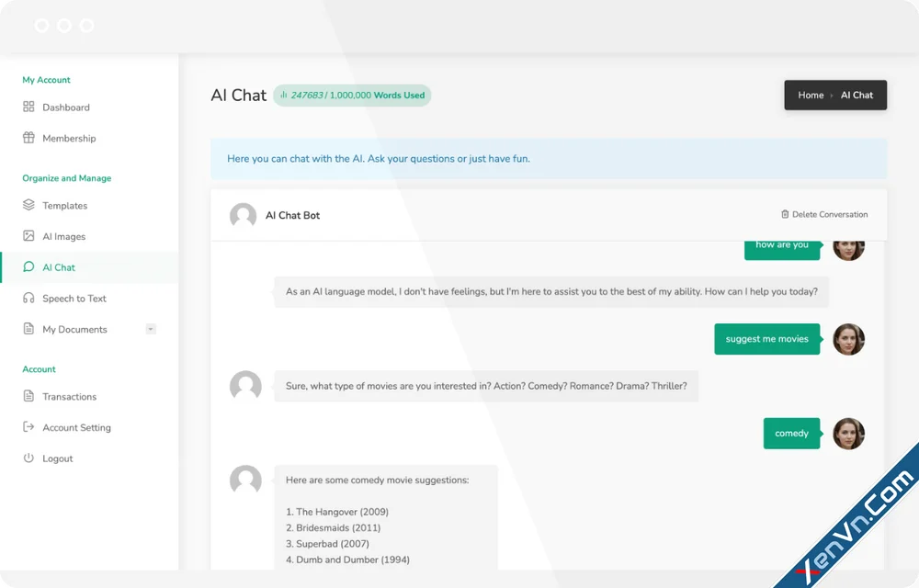
Task: Click the Speech to Text headset icon
Action: [x=28, y=298]
